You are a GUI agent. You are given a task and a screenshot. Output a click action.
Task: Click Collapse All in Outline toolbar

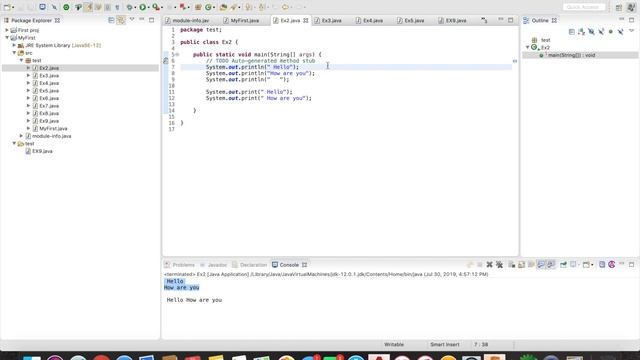pyautogui.click(x=571, y=31)
